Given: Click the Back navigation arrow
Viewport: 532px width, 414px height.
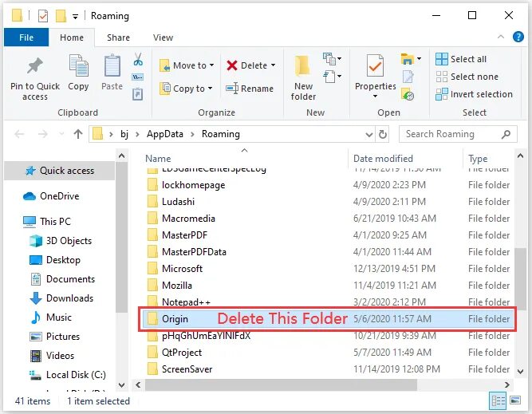Looking at the screenshot, I should tap(19, 134).
